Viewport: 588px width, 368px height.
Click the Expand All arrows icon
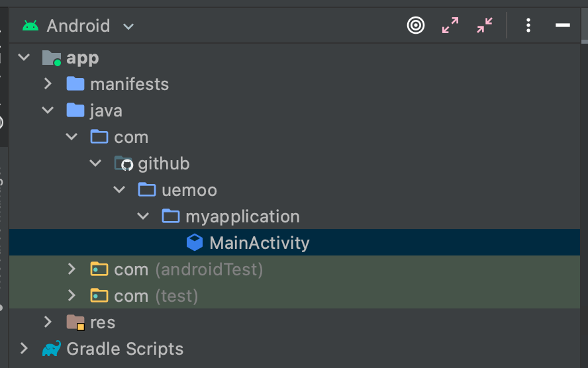[450, 26]
